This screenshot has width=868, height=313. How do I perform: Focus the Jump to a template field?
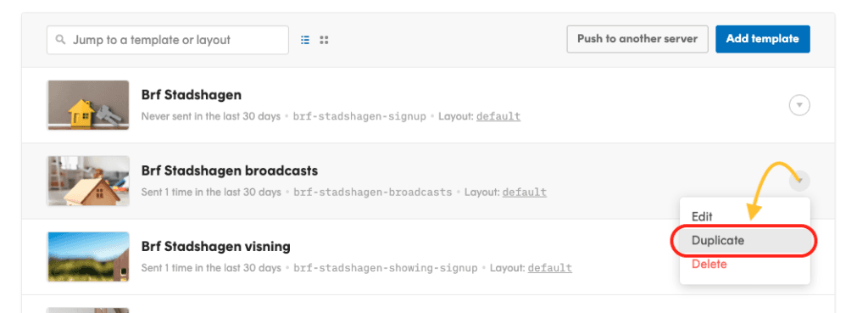pyautogui.click(x=168, y=40)
